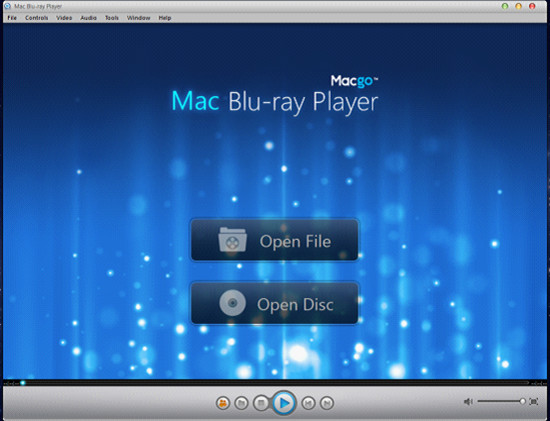Viewport: 550px width, 421px height.
Task: Open the folder icon in playback bar
Action: [241, 403]
